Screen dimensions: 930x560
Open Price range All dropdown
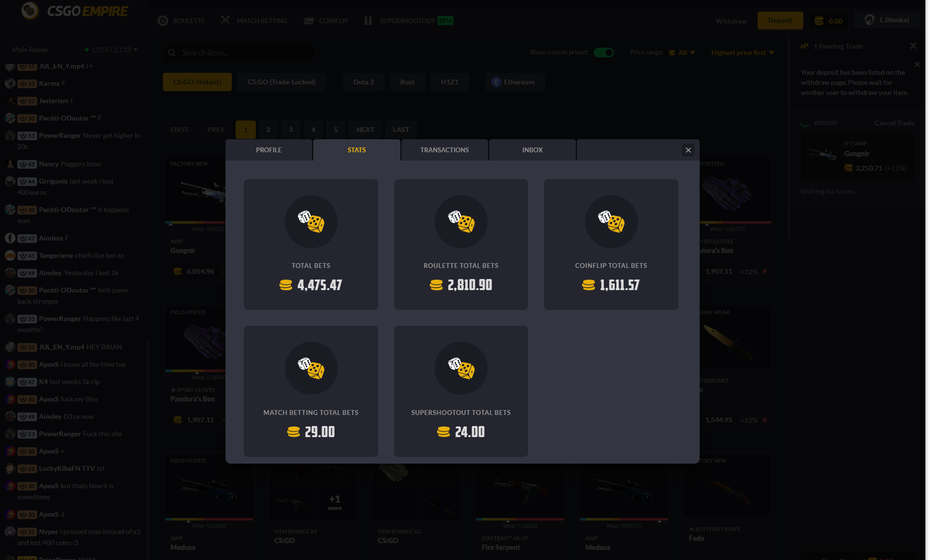pos(682,53)
